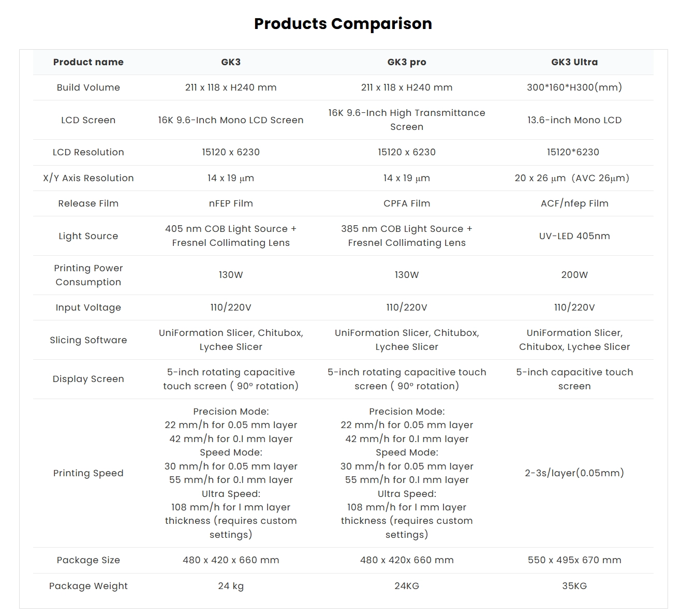This screenshot has width=681, height=616.
Task: Click the 35KG package weight value
Action: [x=574, y=586]
